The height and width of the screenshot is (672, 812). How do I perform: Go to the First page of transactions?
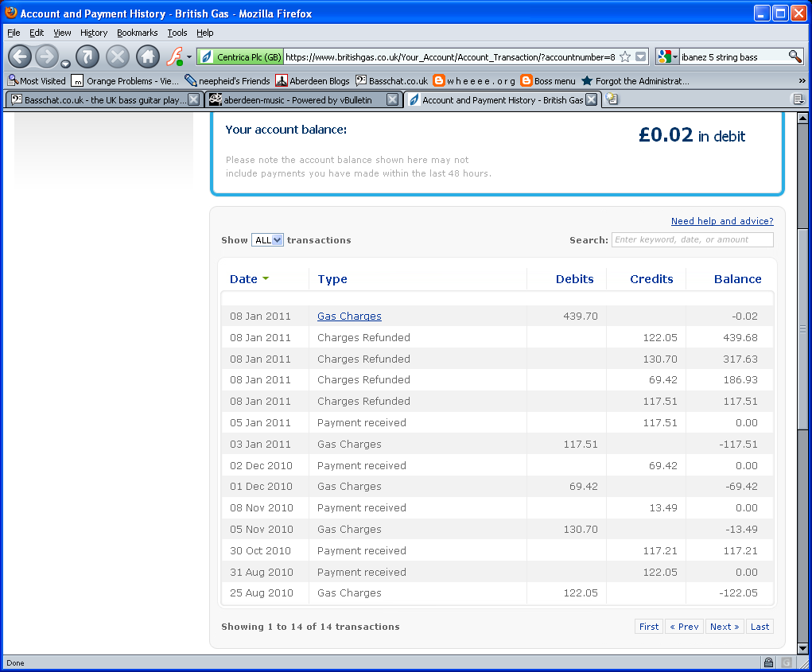[649, 627]
